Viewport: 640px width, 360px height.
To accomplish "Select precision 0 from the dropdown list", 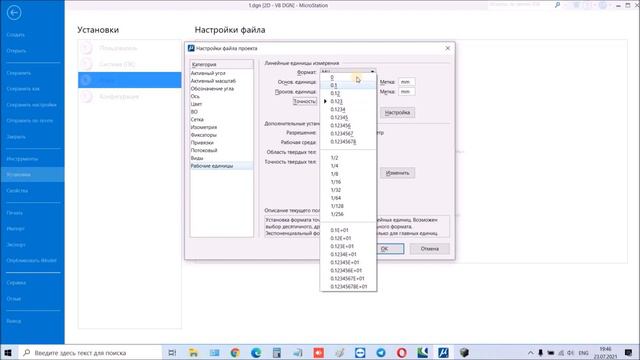I will (348, 77).
